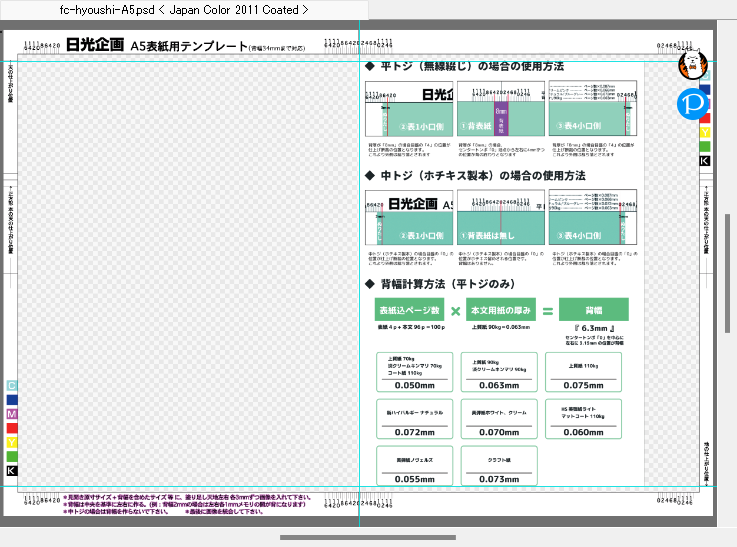
Task: Click the 0.073mm kraft paper card
Action: [x=499, y=466]
